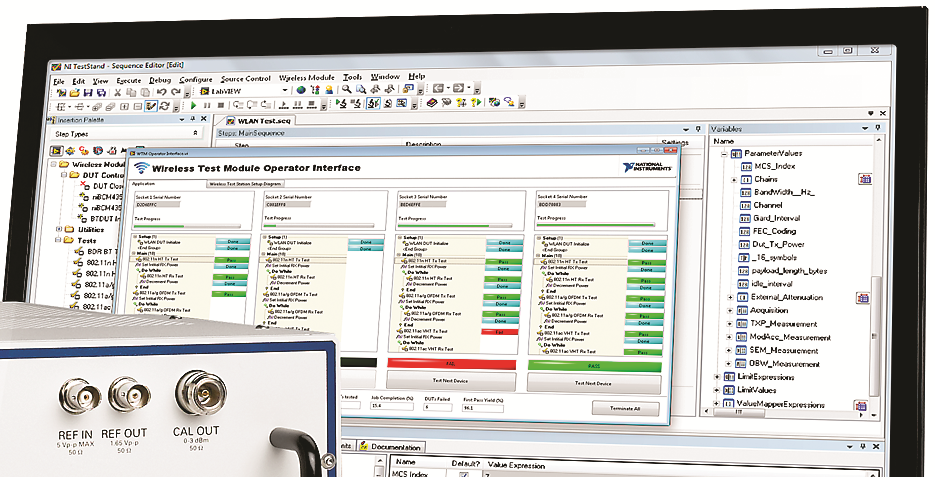Expand the Acquisition variable node
The width and height of the screenshot is (935, 477).
click(x=730, y=311)
